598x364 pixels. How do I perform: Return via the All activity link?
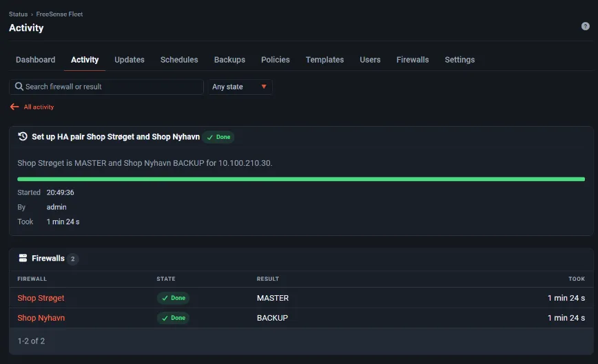39,107
